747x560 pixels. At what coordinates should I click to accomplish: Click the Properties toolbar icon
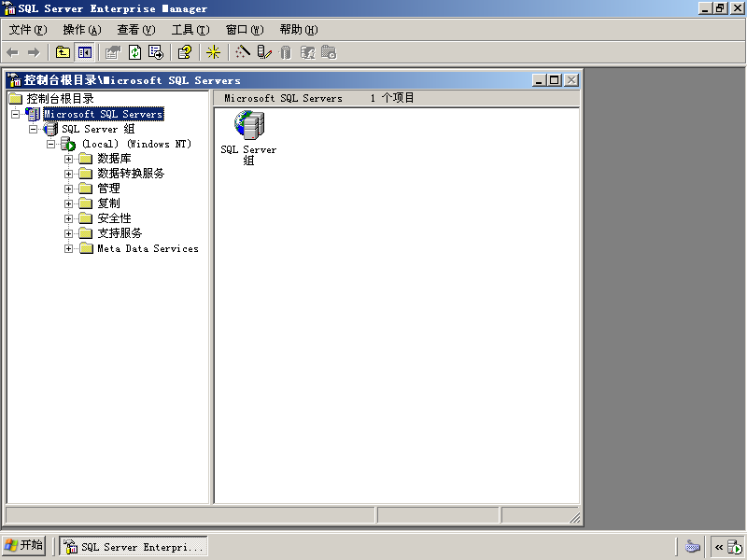point(113,52)
